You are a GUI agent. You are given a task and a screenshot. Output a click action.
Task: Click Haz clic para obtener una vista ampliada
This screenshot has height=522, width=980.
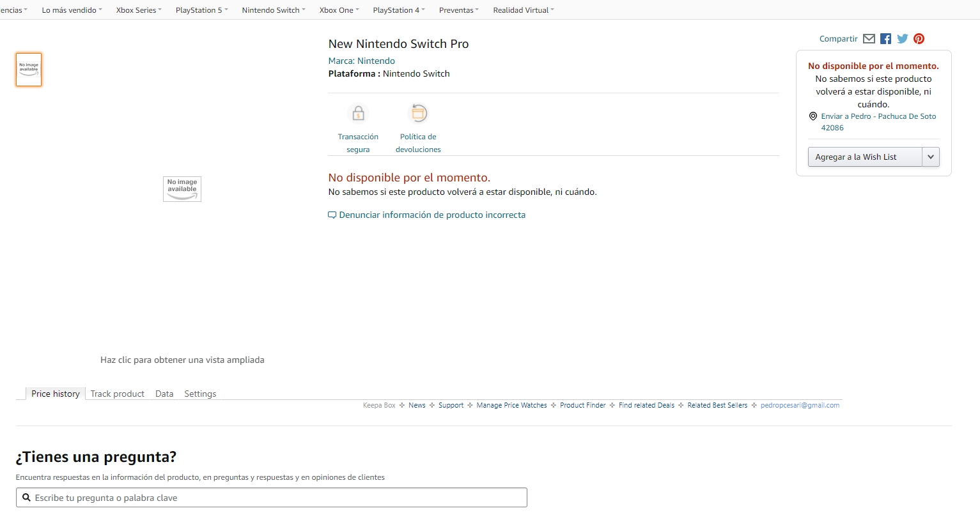pos(182,360)
